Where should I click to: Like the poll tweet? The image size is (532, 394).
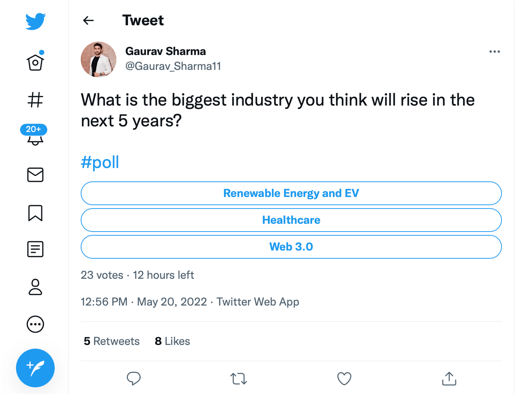coord(344,378)
